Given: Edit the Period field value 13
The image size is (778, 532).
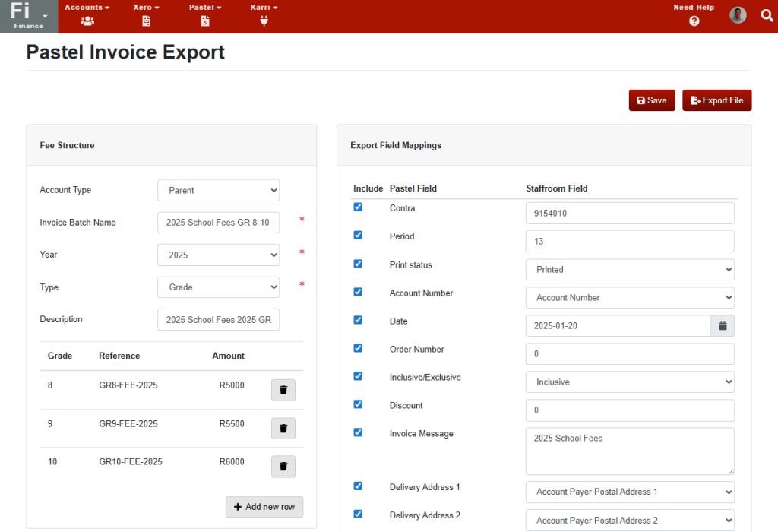Looking at the screenshot, I should 630,241.
